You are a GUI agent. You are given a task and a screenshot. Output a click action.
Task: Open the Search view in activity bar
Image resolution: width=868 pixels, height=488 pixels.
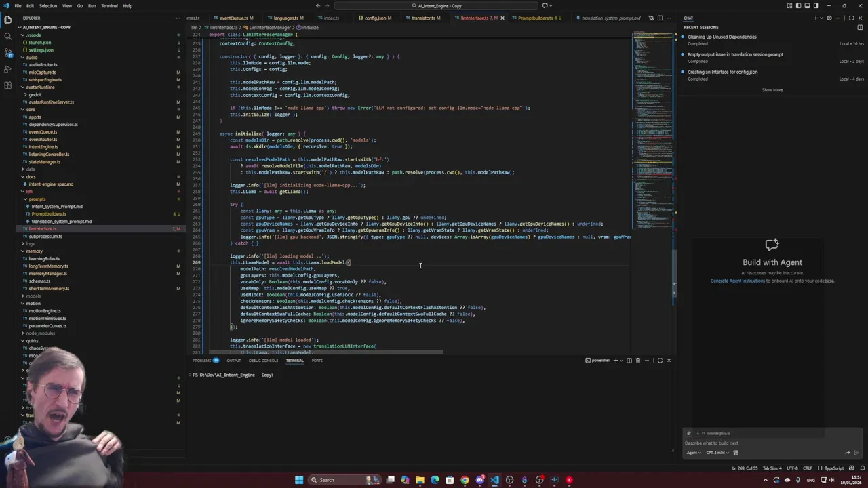7,36
